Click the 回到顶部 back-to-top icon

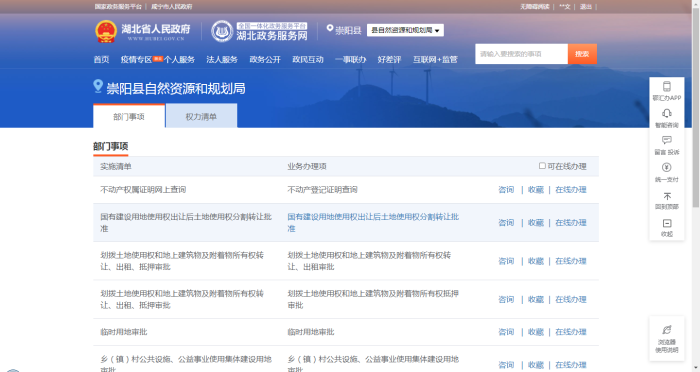pyautogui.click(x=667, y=196)
